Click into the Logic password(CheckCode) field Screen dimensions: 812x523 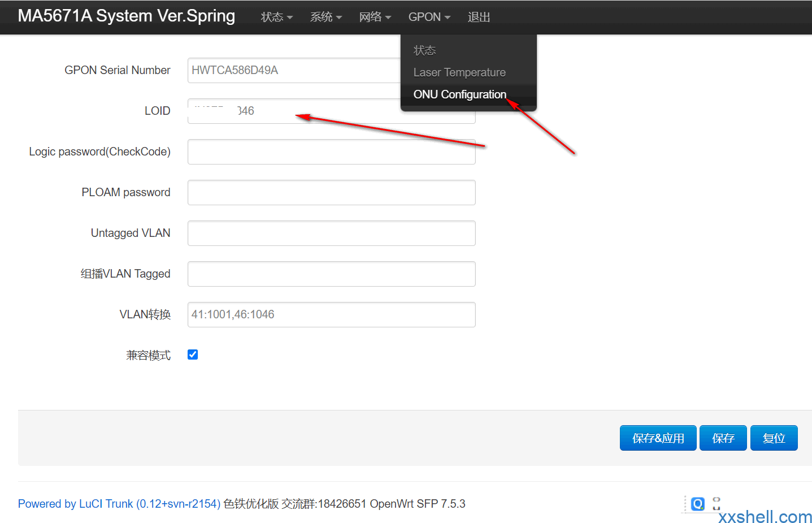pos(331,152)
